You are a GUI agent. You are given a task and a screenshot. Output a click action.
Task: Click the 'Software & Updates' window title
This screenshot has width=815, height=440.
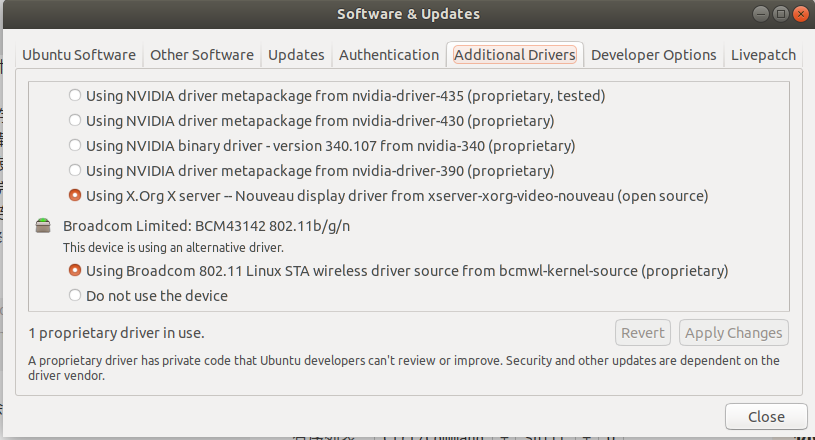pos(409,14)
